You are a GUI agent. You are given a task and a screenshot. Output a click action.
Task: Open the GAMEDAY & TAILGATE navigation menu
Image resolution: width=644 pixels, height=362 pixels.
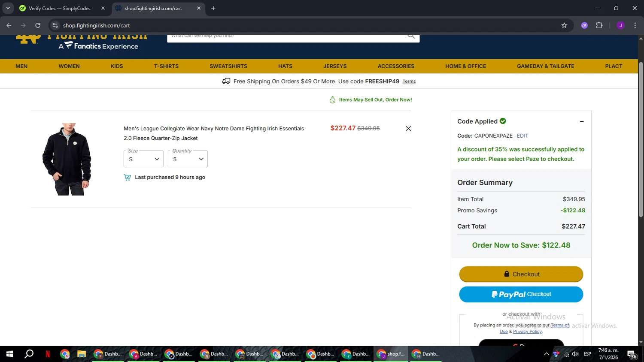click(545, 66)
